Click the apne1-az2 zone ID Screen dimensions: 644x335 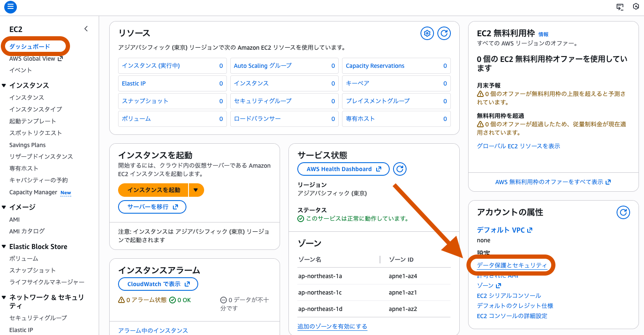point(403,309)
